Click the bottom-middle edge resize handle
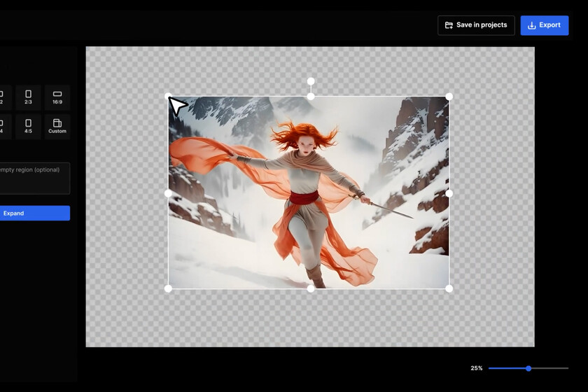This screenshot has width=588, height=392. pyautogui.click(x=311, y=288)
